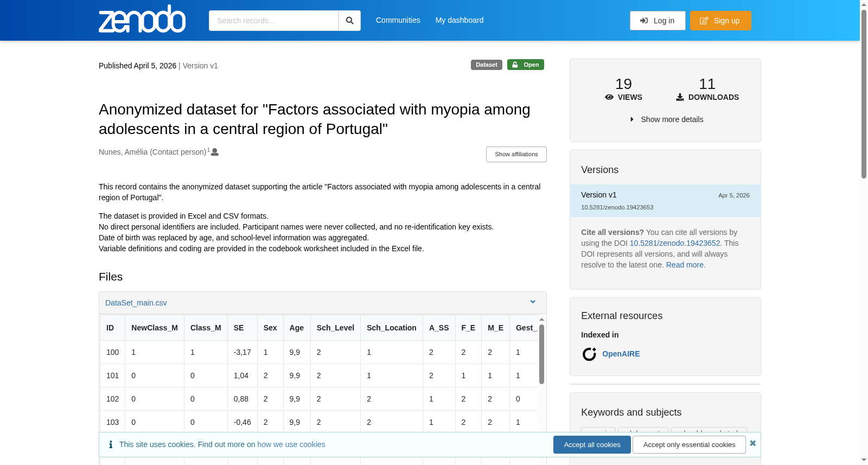
Task: Click the magnifier search button
Action: pyautogui.click(x=349, y=21)
